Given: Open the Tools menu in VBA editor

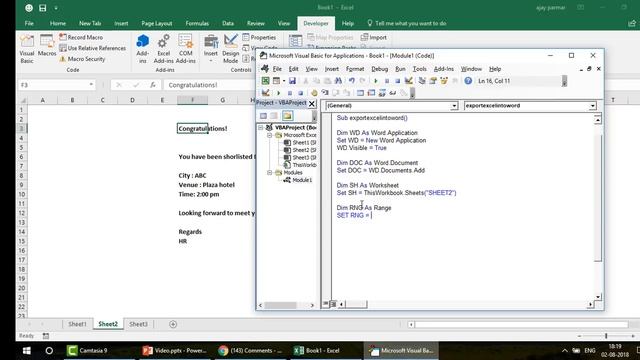Looking at the screenshot, I should click(x=419, y=69).
